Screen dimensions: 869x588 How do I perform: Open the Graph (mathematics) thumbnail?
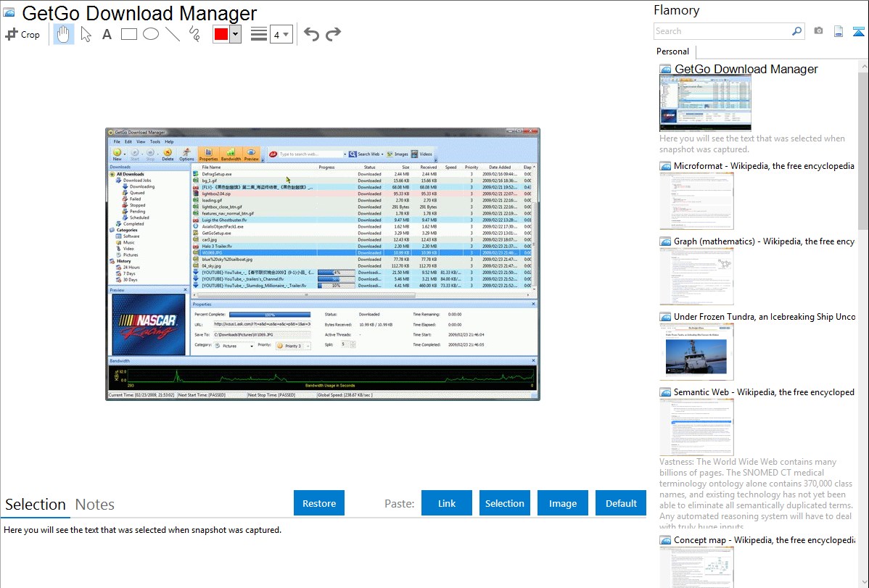pyautogui.click(x=696, y=276)
